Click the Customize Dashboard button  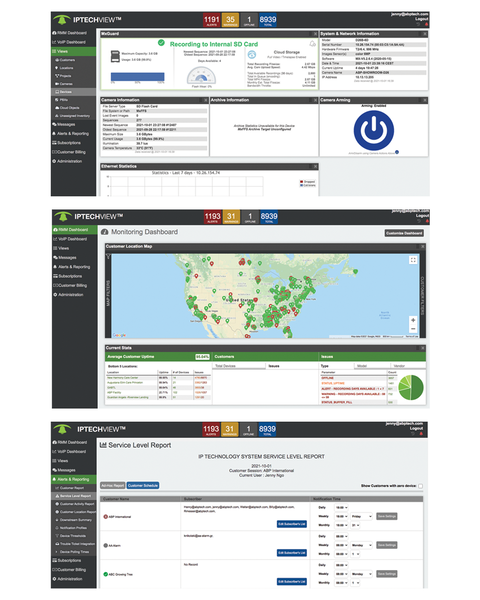pyautogui.click(x=404, y=233)
